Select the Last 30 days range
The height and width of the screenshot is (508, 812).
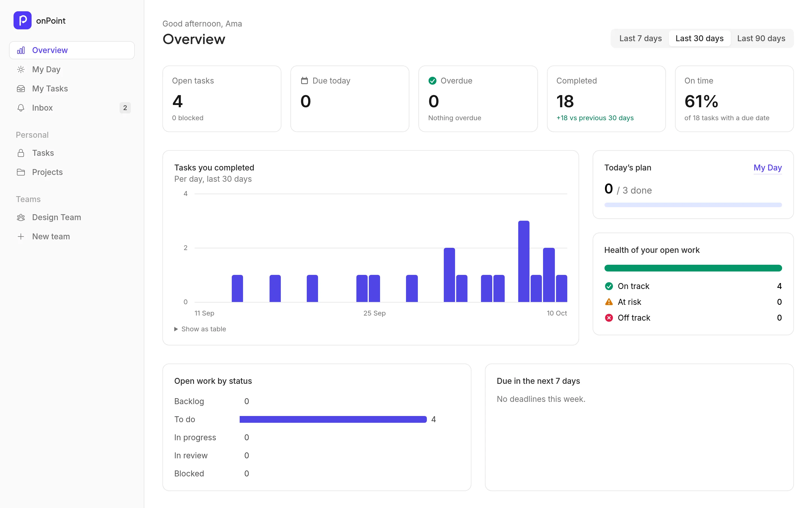[x=699, y=38]
